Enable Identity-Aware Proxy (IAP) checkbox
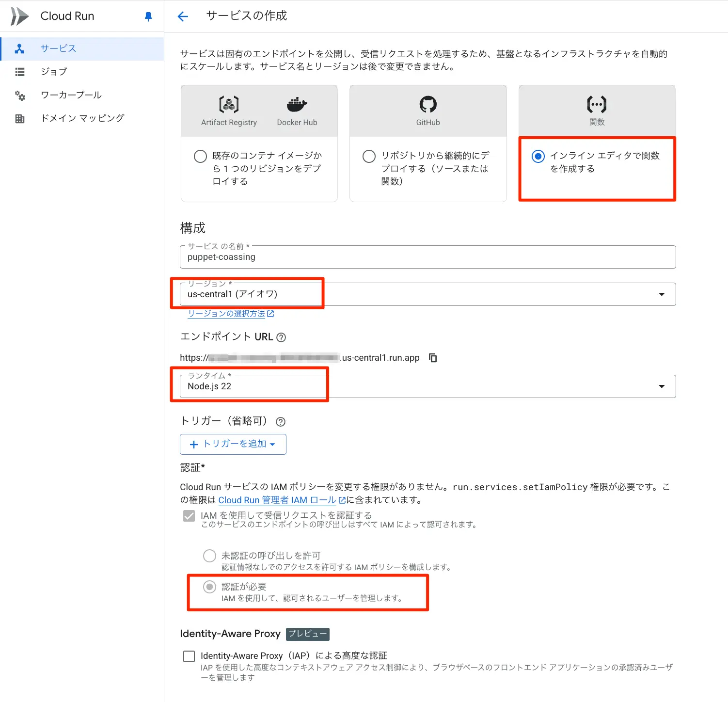 click(189, 656)
